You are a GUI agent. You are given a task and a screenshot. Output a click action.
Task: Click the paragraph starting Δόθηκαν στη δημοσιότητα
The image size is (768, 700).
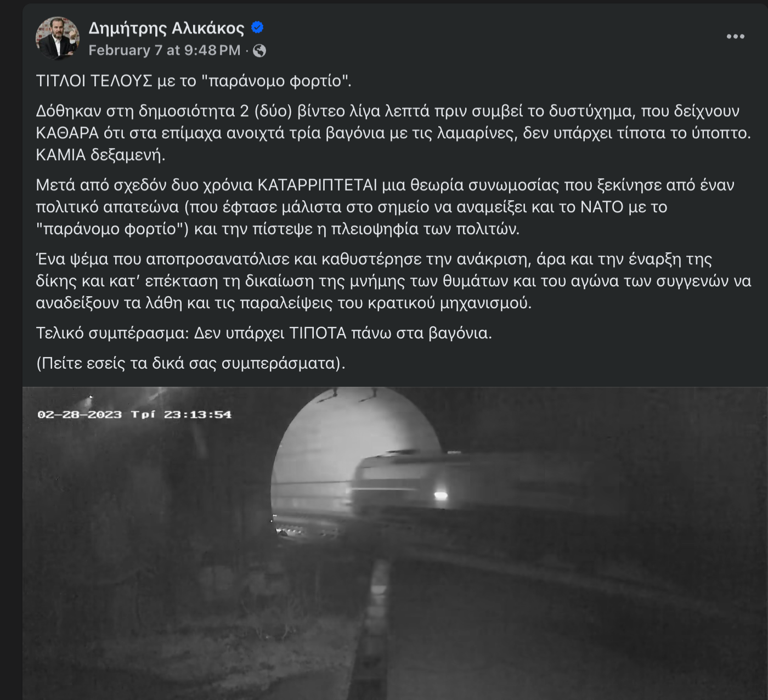tap(393, 133)
